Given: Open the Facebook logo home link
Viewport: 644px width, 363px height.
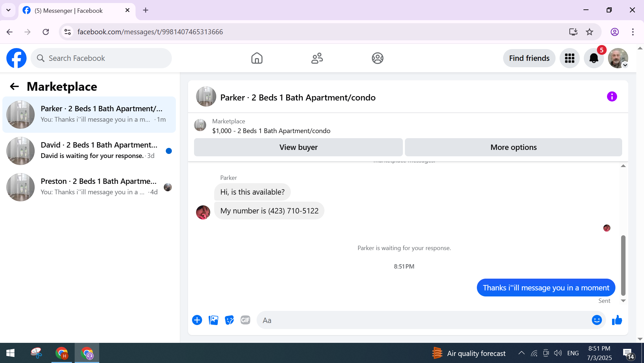Looking at the screenshot, I should point(16,58).
